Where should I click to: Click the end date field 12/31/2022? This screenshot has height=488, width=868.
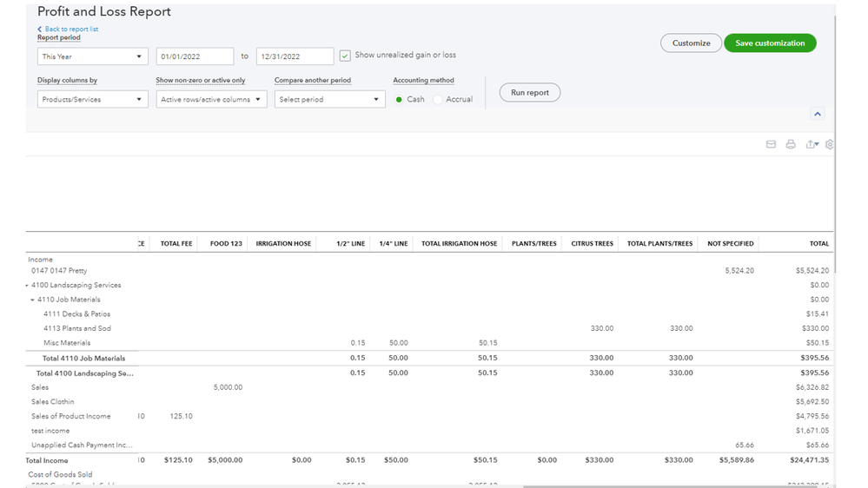(295, 56)
